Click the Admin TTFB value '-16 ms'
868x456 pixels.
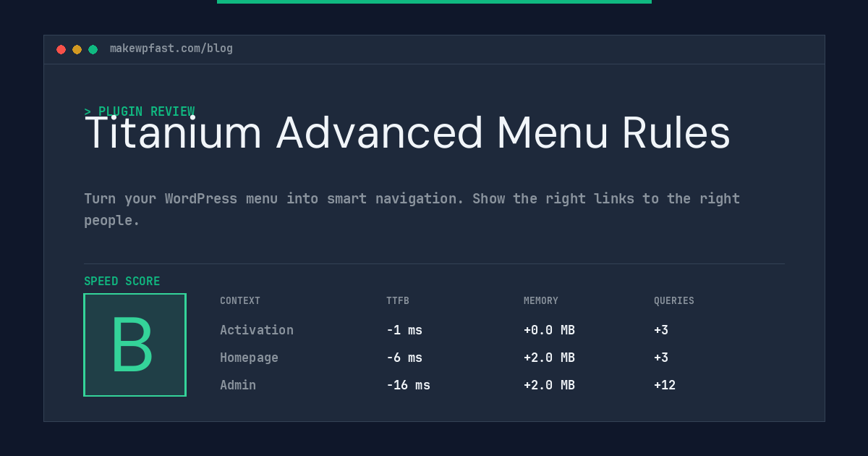(408, 385)
